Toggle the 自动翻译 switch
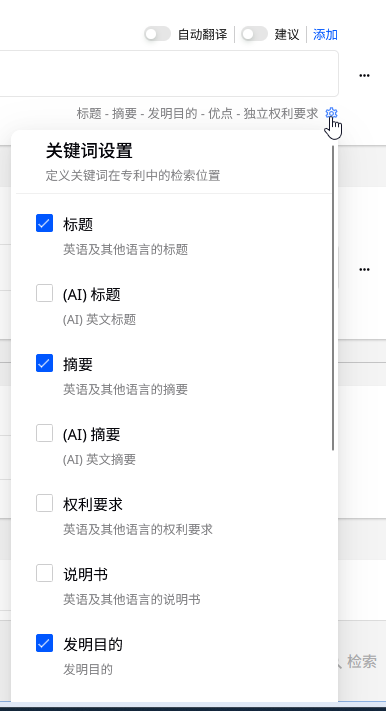Image resolution: width=386 pixels, height=711 pixels. click(157, 34)
